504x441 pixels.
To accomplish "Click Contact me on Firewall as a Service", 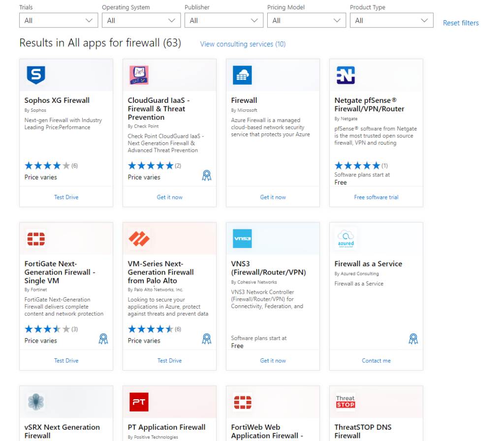I will [x=376, y=361].
